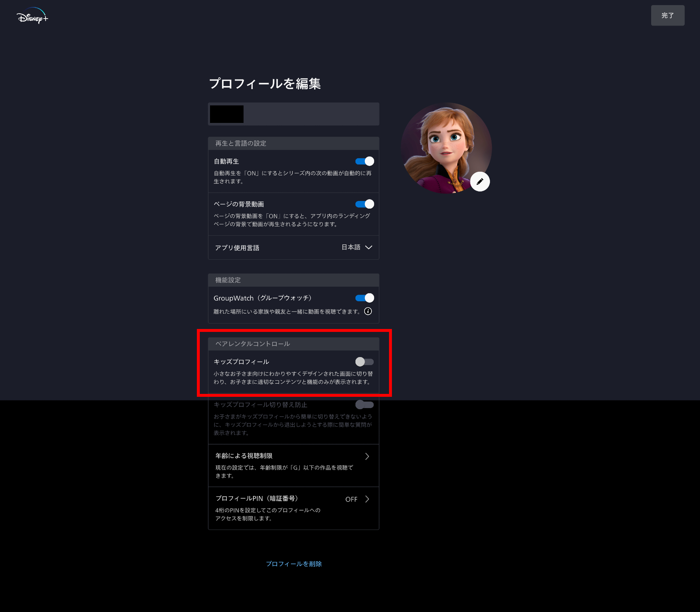The height and width of the screenshot is (612, 700).
Task: Click プロフィールPIN（暗証番号） title text
Action: coord(257,499)
